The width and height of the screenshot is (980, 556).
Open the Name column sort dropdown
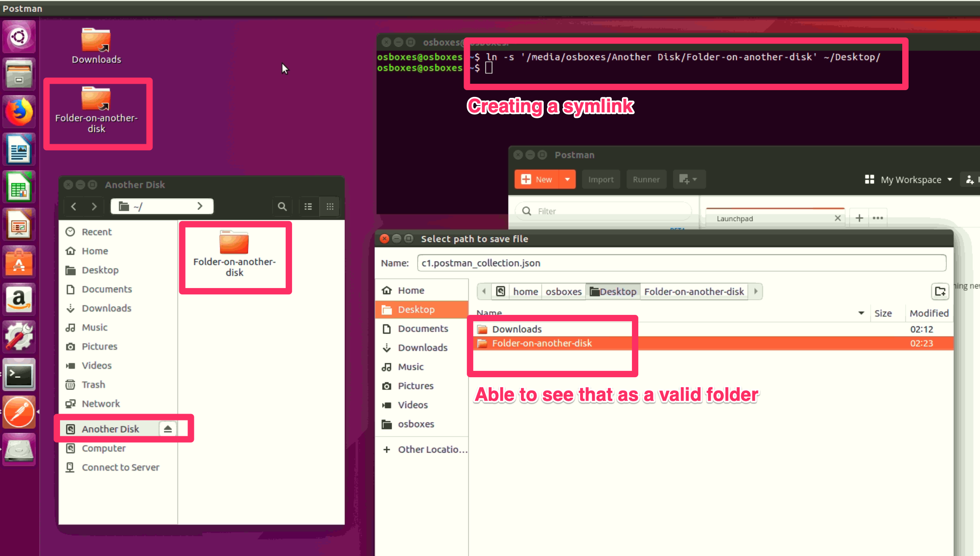click(x=860, y=313)
